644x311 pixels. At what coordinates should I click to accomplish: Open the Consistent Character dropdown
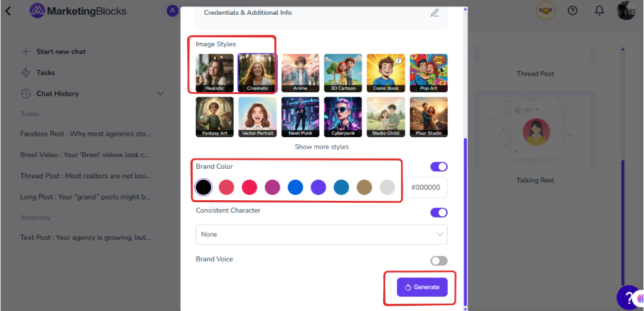point(321,234)
